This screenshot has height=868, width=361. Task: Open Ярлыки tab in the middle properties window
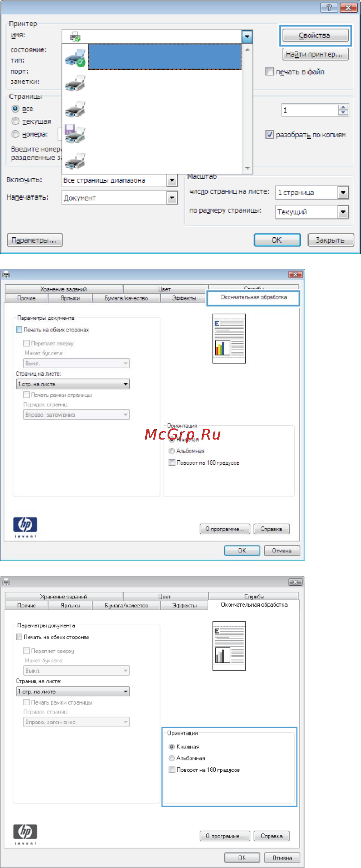tap(70, 298)
